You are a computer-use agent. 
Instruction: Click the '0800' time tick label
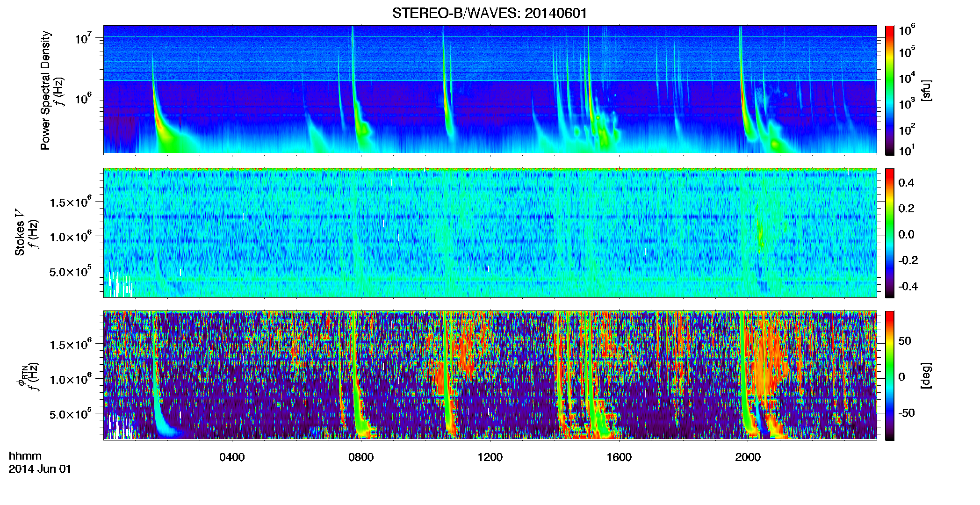point(361,457)
